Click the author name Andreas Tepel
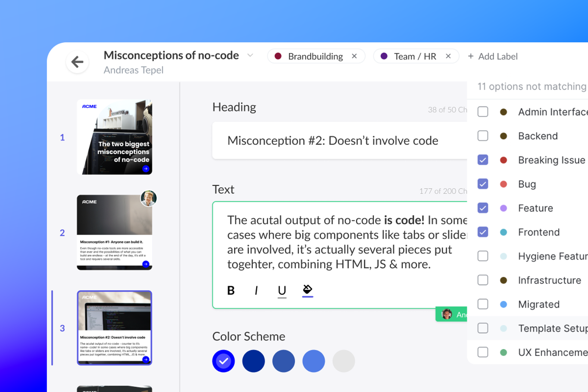Screen dimensions: 588x392 133,70
